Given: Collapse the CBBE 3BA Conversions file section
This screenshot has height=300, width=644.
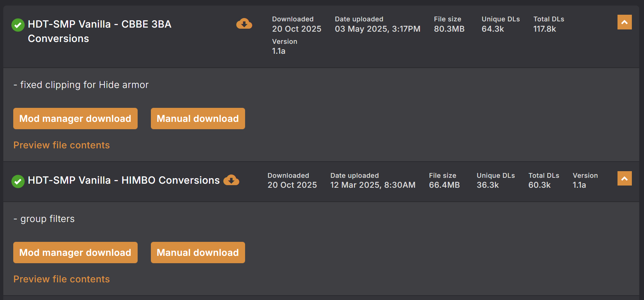Looking at the screenshot, I should (624, 22).
